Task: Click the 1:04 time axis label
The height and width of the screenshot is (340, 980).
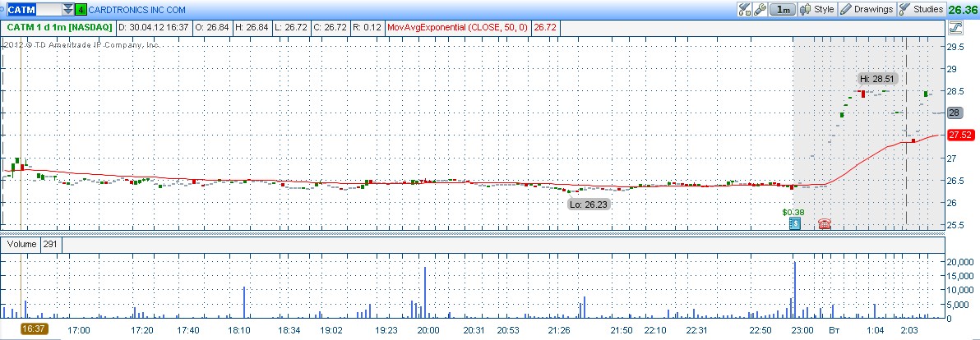Action: [x=876, y=330]
